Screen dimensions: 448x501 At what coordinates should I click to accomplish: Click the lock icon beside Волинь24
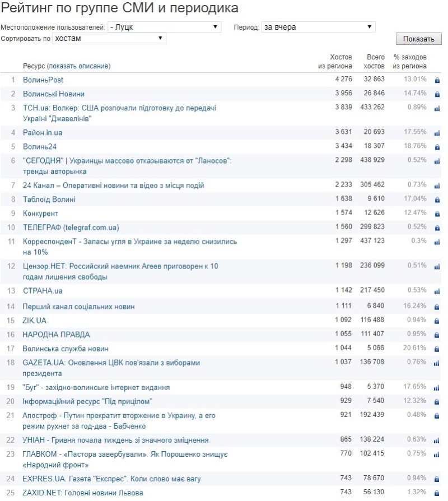437,147
